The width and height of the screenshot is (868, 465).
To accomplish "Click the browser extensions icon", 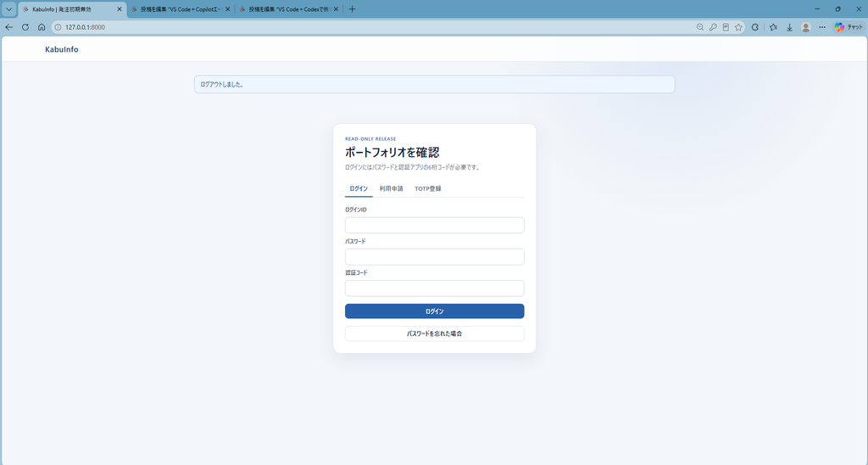I will coord(755,27).
